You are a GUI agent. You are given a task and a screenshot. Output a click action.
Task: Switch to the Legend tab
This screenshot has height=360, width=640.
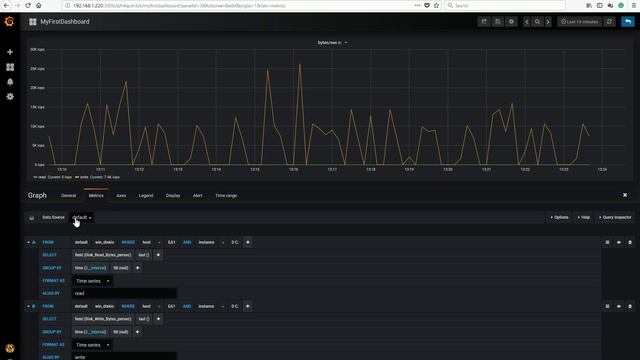tap(146, 196)
